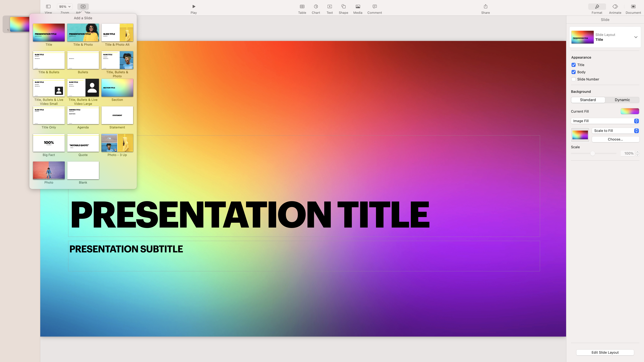The width and height of the screenshot is (644, 362).
Task: Open the Scale to Fill dropdown
Action: tap(616, 131)
